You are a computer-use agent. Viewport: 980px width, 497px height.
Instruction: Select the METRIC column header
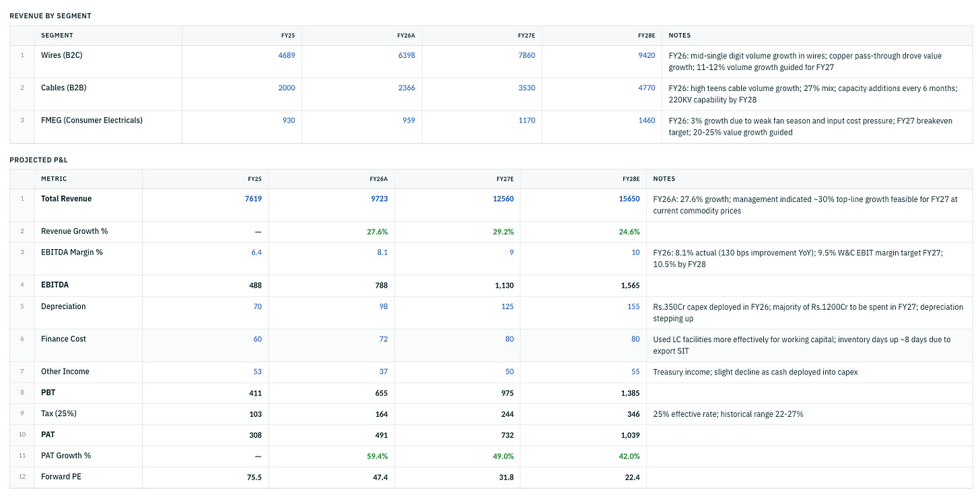(54, 178)
